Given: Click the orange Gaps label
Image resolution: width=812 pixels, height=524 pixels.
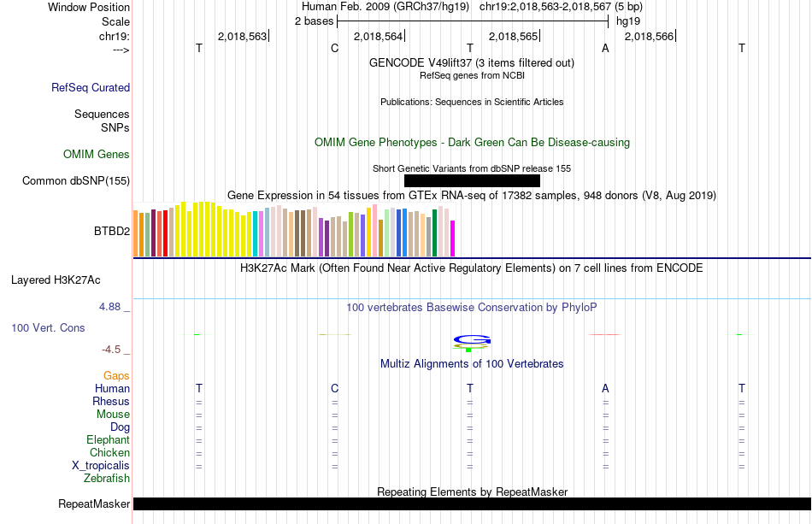Looking at the screenshot, I should [116, 375].
